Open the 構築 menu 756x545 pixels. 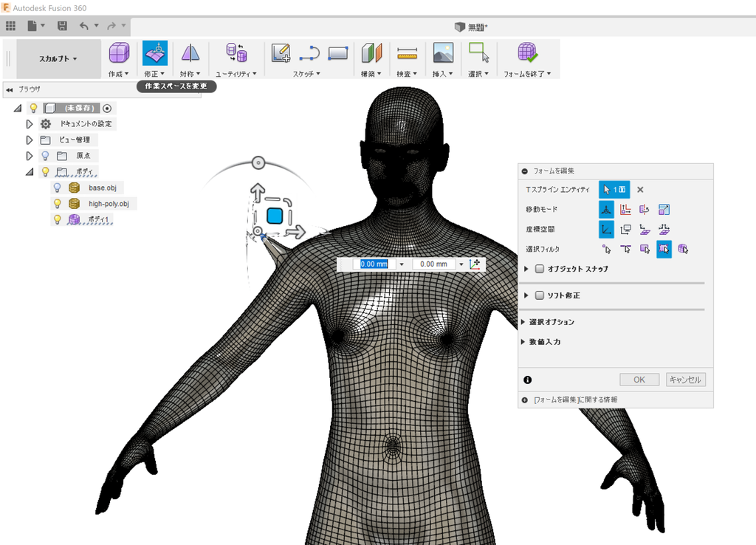[371, 74]
